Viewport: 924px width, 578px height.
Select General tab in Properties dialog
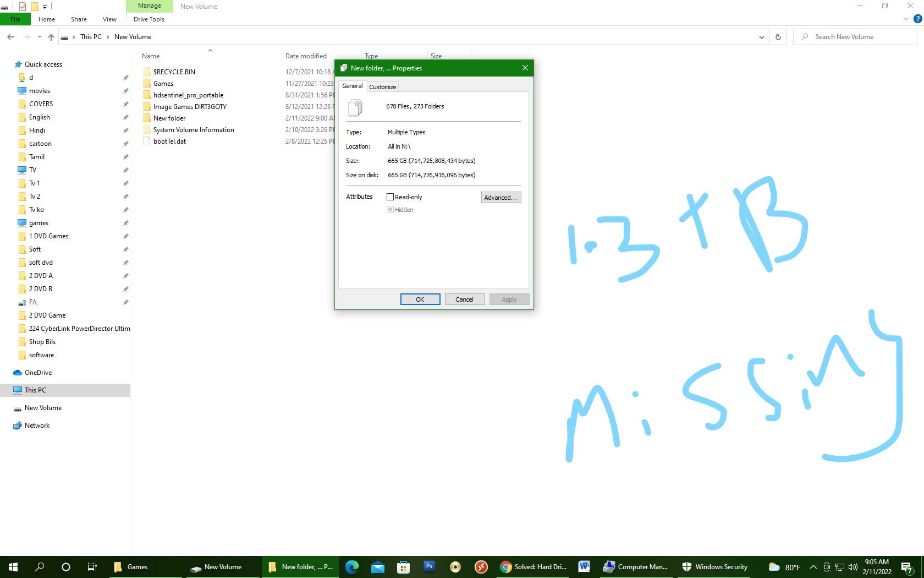point(353,86)
